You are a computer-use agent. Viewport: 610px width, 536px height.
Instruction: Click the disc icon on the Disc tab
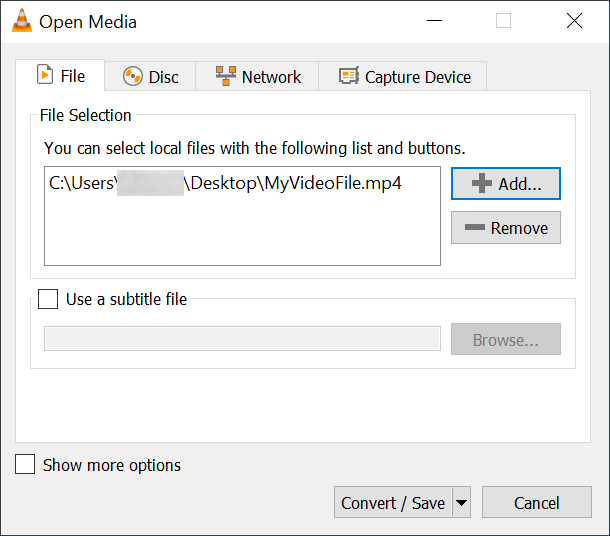tap(132, 77)
